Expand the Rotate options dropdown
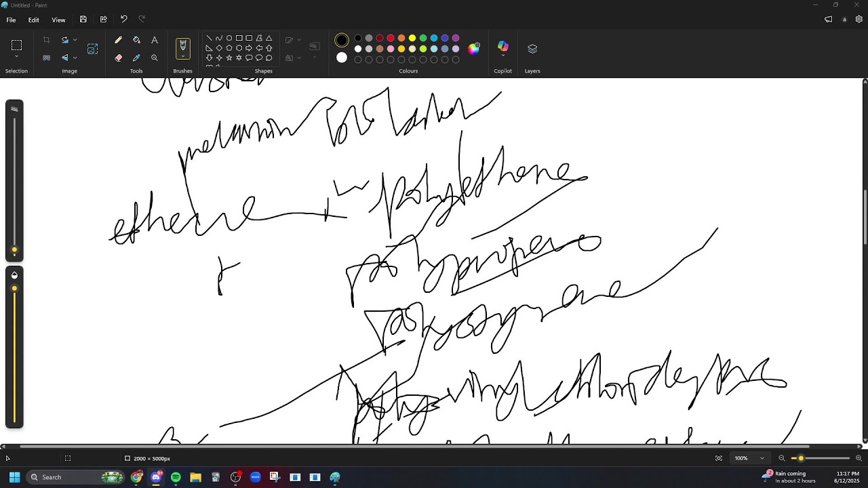The width and height of the screenshot is (868, 488). coord(75,40)
